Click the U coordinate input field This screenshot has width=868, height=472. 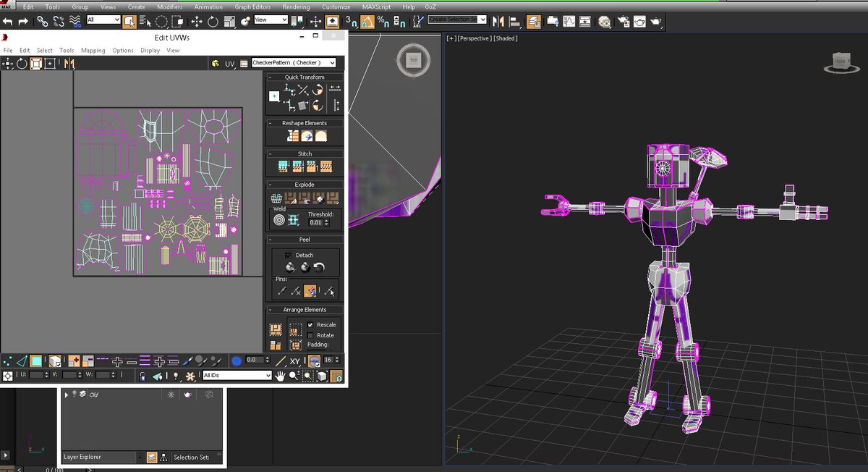36,375
